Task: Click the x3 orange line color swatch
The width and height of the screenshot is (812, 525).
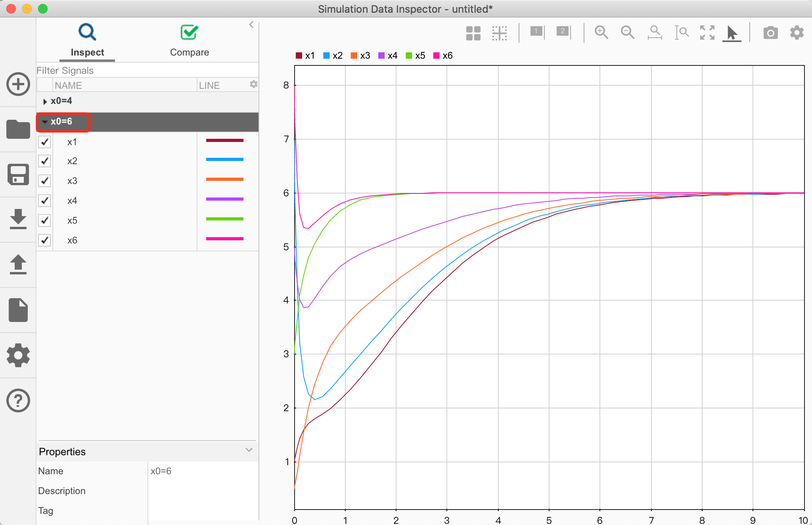Action: click(x=224, y=180)
